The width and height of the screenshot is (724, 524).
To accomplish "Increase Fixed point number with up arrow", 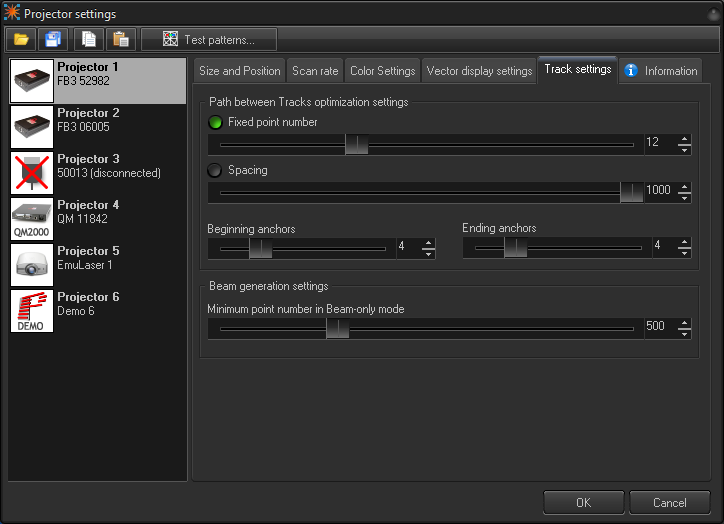I will (x=684, y=138).
